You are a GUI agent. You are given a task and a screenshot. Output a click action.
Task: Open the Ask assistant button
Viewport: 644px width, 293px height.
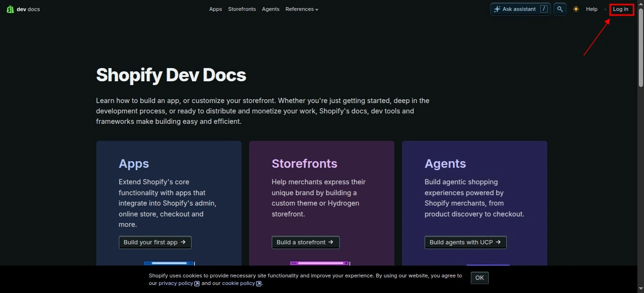pos(520,9)
